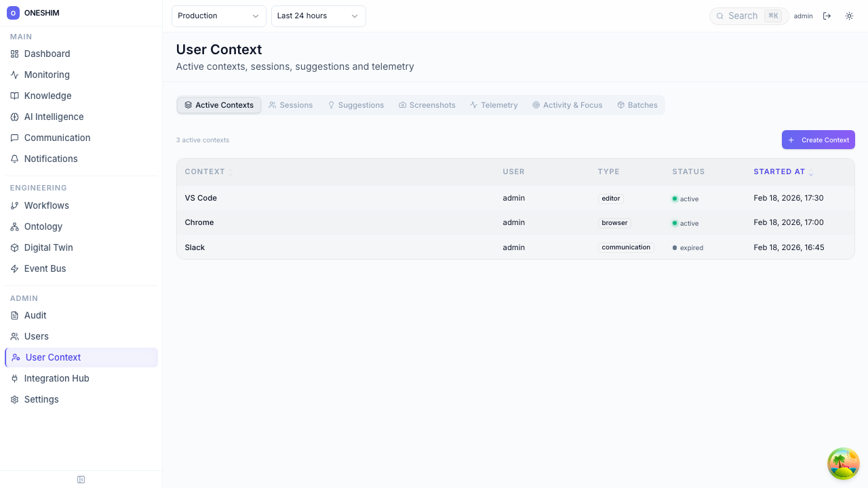
Task: Click the Create Context button
Action: pos(818,140)
